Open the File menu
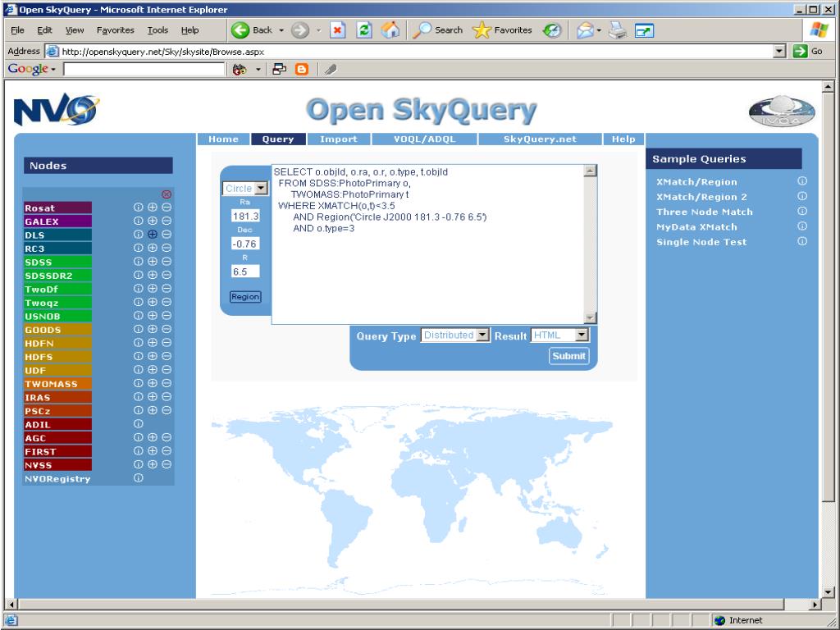The width and height of the screenshot is (840, 630). 17,30
